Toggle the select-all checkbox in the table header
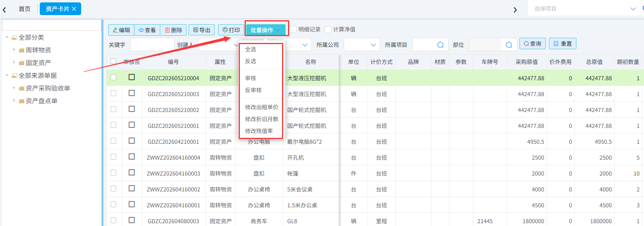The height and width of the screenshot is (226, 644). 113,62
